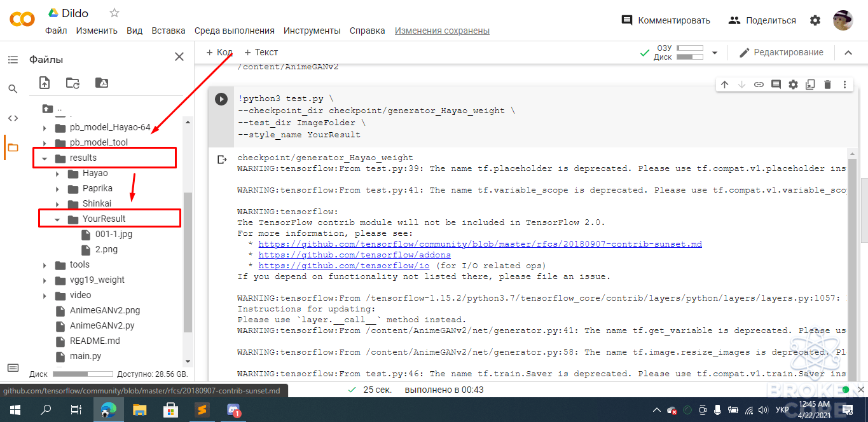Open the command palette icon at sidebar bottom
The width and height of the screenshot is (868, 422).
pos(13,368)
